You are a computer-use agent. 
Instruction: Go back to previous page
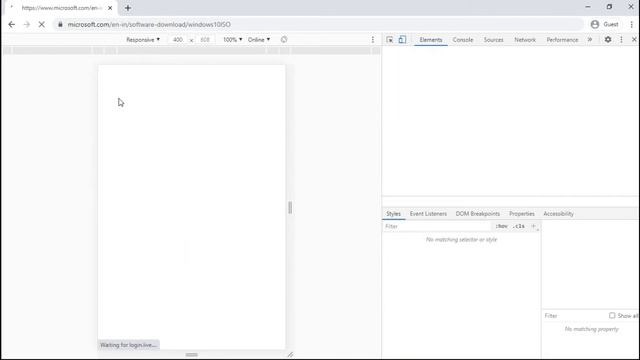click(11, 24)
